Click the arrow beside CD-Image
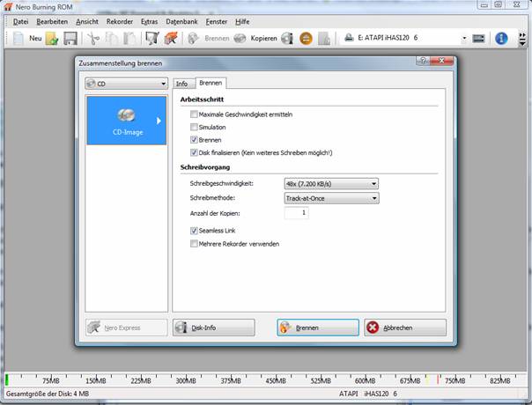 point(159,121)
